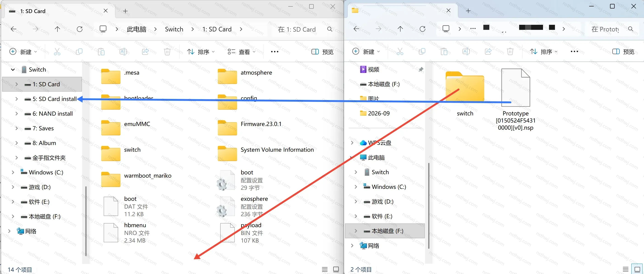Switch to details list view in the SD Card window
Screen dimensions: 644x274
click(325, 269)
